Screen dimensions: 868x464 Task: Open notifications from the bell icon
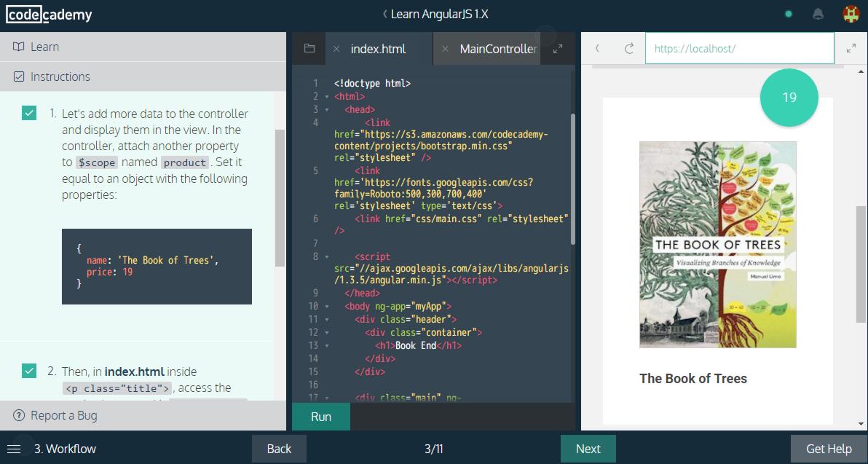pos(819,13)
